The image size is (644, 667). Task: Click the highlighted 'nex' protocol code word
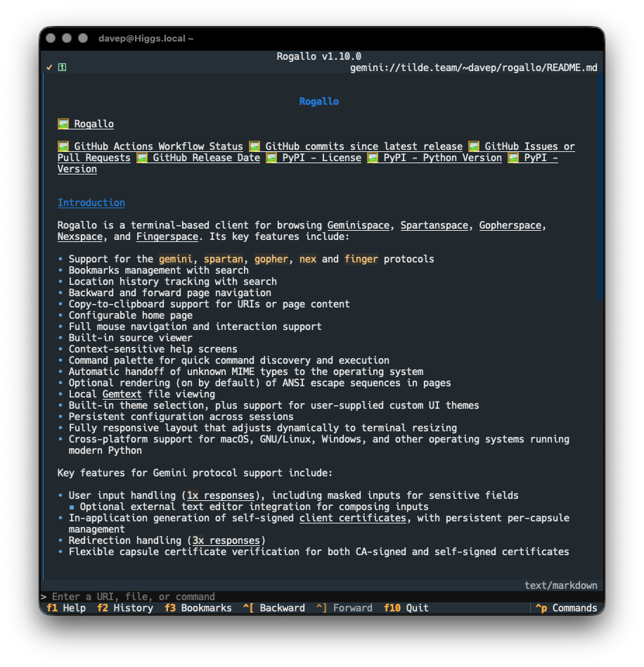coord(308,259)
